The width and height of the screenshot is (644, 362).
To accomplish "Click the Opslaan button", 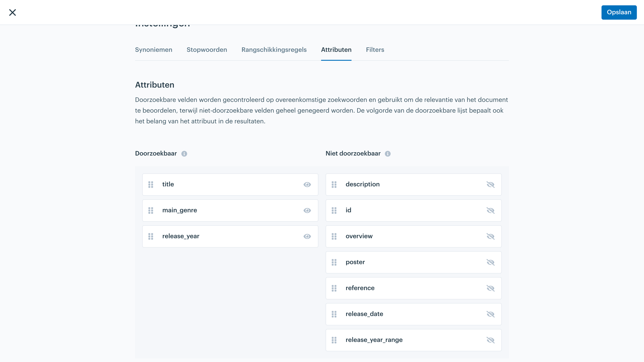I will coord(619,12).
